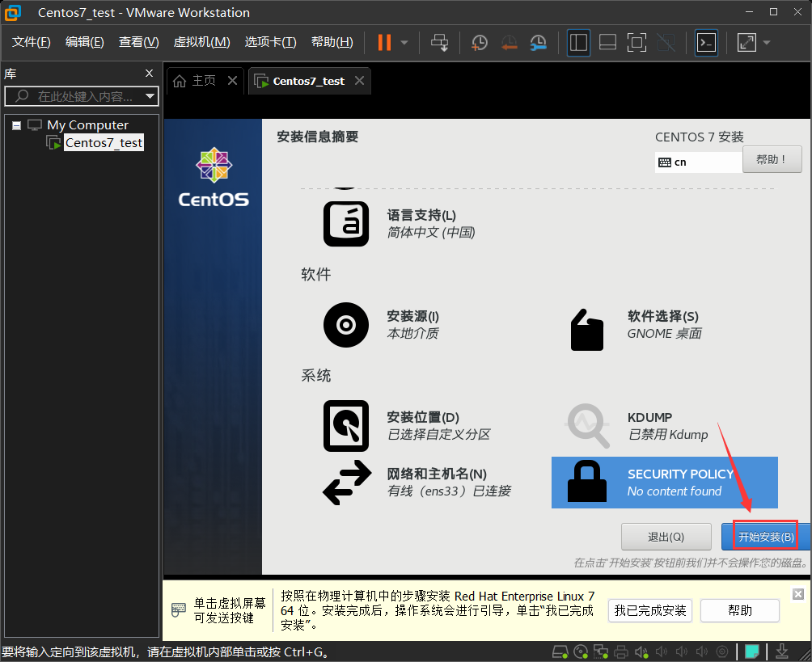Revert the VM to its snapshot
Screen dimensions: 812x662
(x=509, y=43)
